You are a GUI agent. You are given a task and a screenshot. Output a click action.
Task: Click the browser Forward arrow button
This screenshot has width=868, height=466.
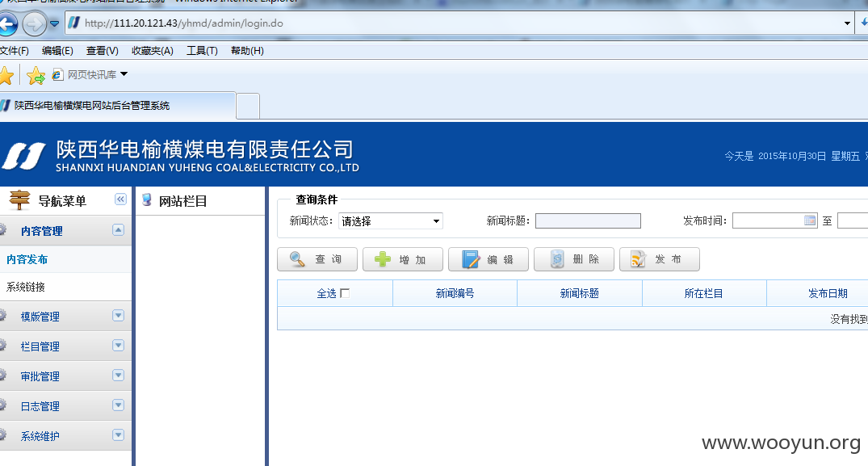[35, 23]
